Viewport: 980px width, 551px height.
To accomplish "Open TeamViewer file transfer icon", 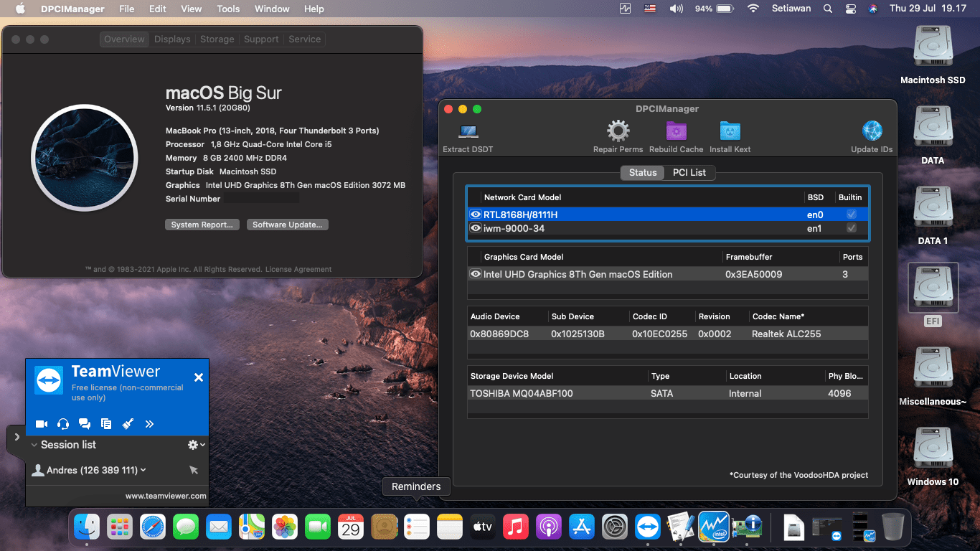I will click(106, 424).
